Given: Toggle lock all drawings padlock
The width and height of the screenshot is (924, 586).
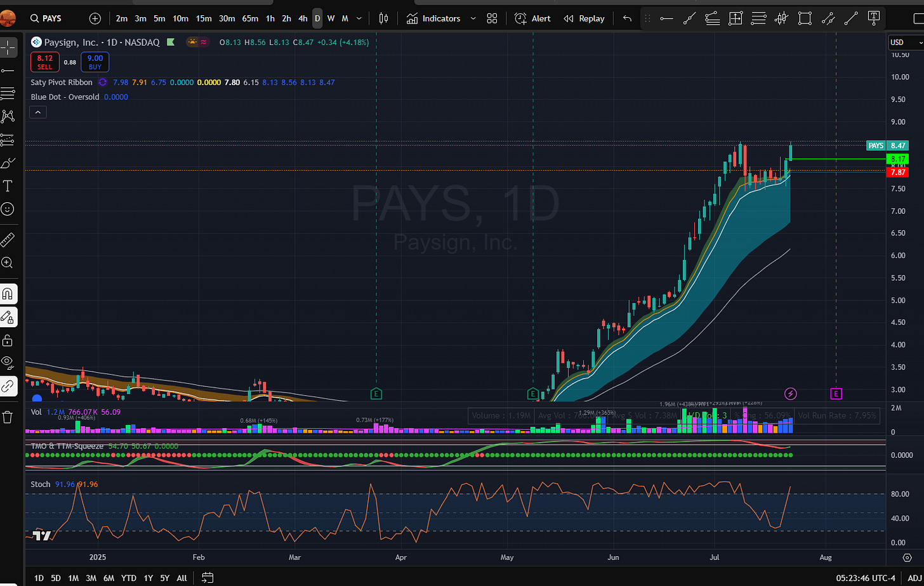Looking at the screenshot, I should 8,340.
